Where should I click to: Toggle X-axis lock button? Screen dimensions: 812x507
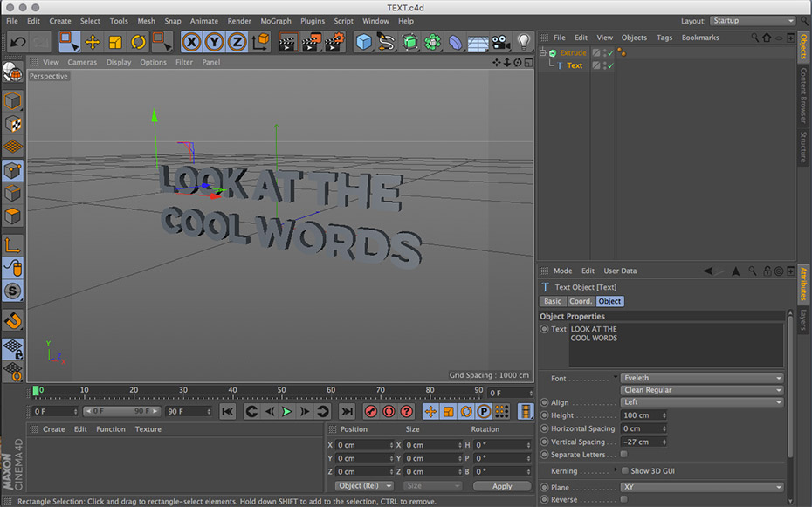[191, 42]
